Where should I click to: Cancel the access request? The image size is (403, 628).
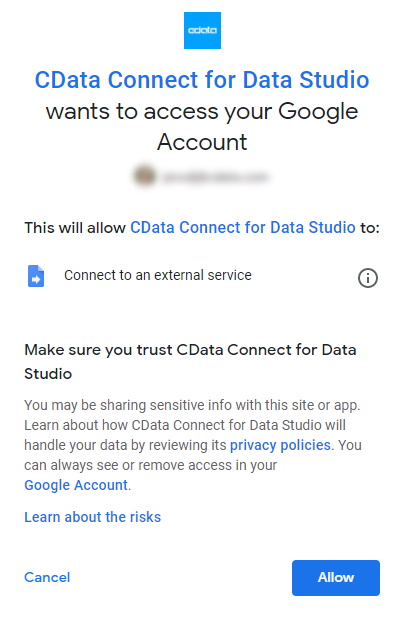pyautogui.click(x=47, y=577)
